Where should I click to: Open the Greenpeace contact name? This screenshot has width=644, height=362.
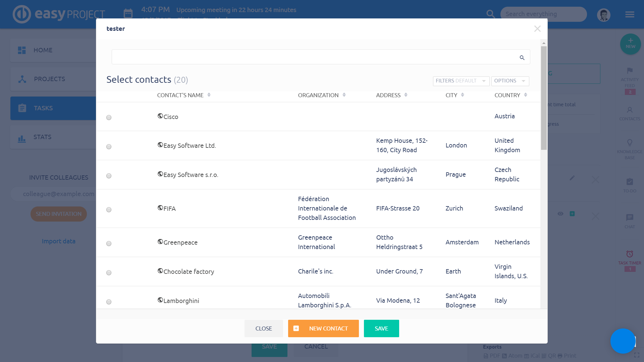[180, 243]
